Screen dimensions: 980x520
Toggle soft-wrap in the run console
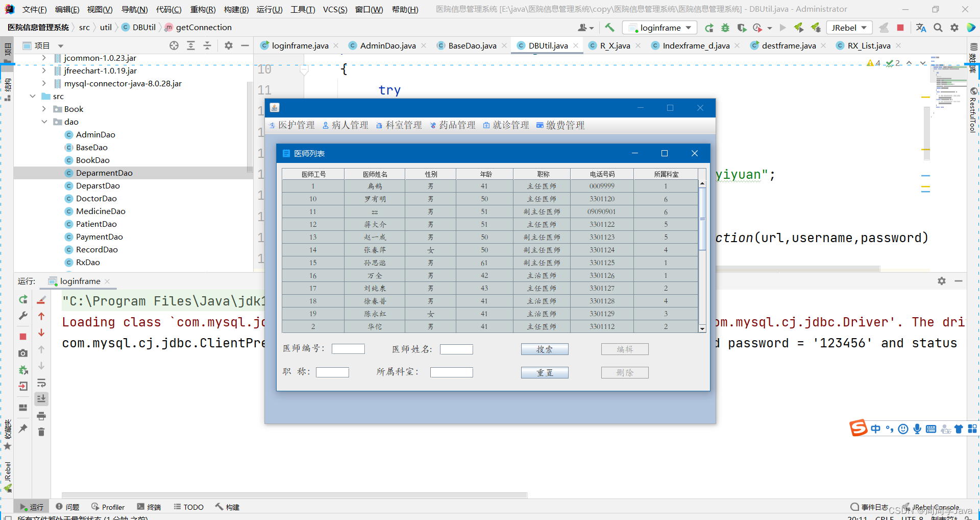[x=41, y=383]
